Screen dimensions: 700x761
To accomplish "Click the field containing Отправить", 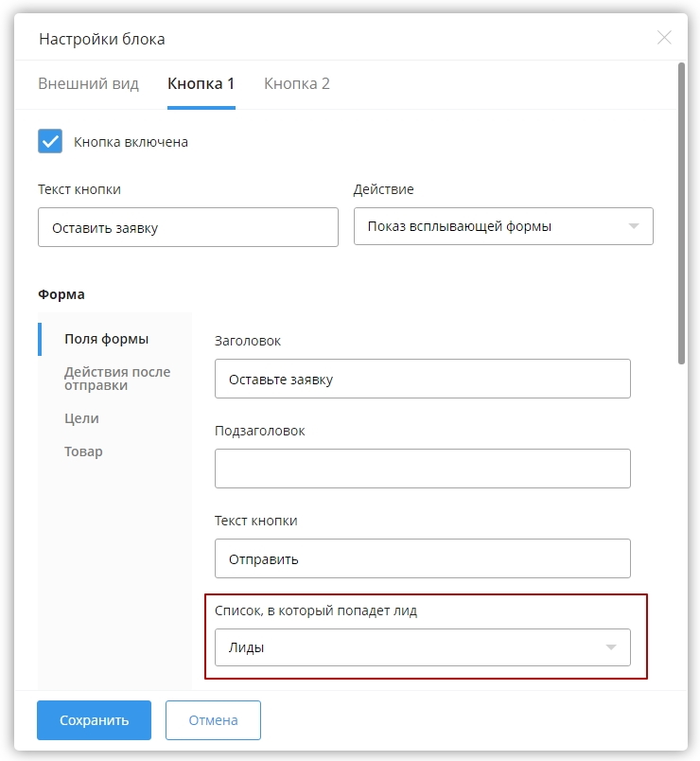I will point(422,558).
